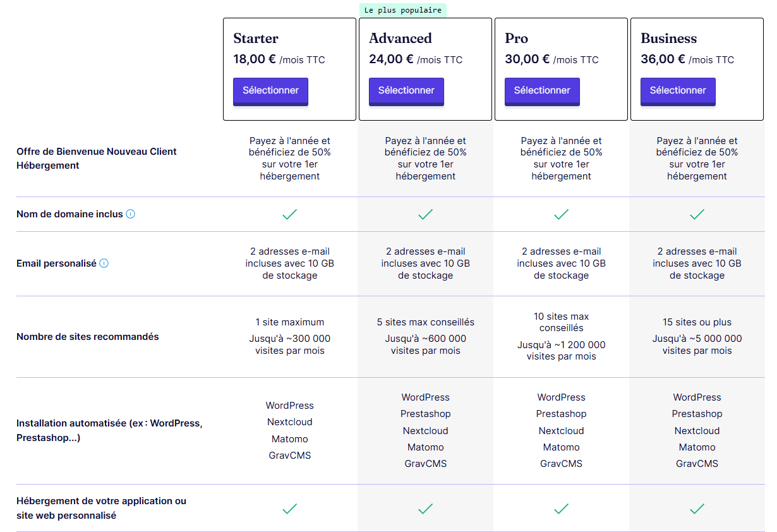Select the Starter plan
This screenshot has height=532, width=777.
pos(270,90)
